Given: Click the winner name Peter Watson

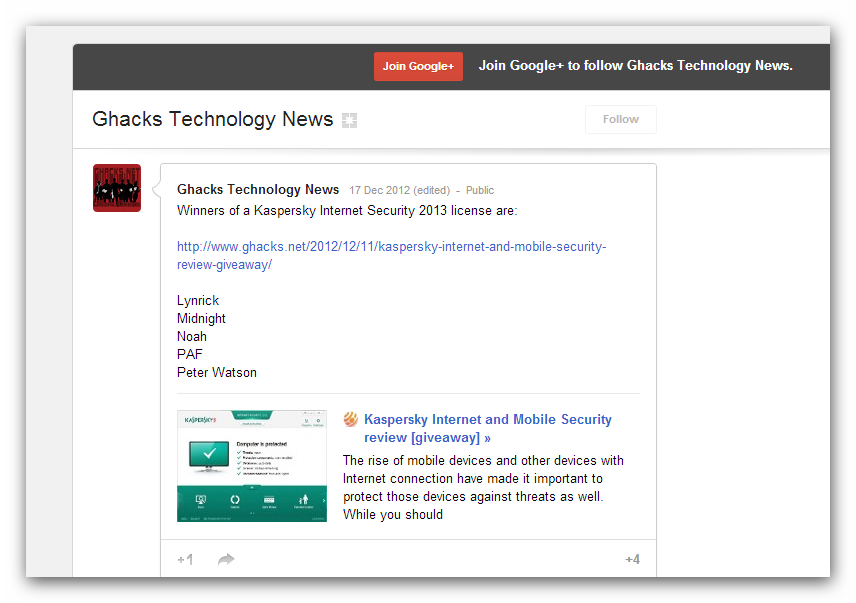Looking at the screenshot, I should [217, 373].
